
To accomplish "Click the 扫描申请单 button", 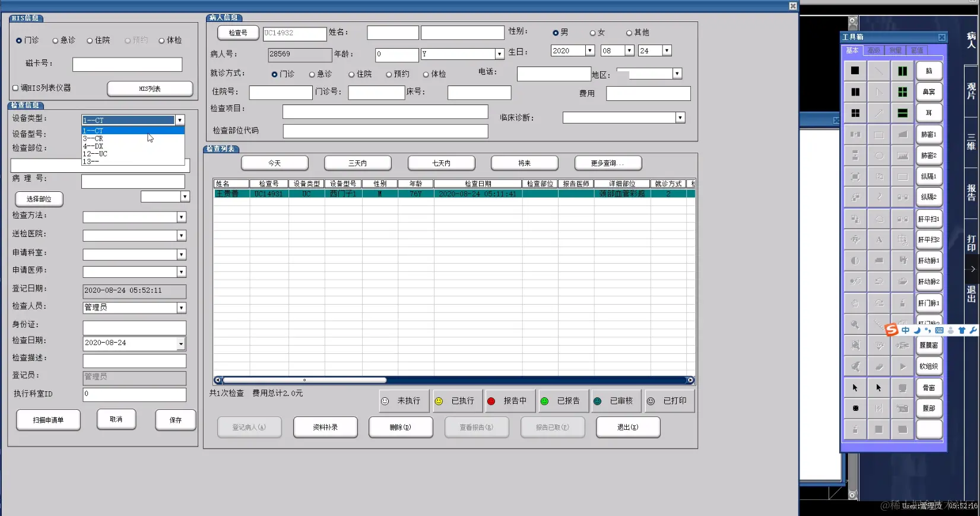I will (48, 420).
